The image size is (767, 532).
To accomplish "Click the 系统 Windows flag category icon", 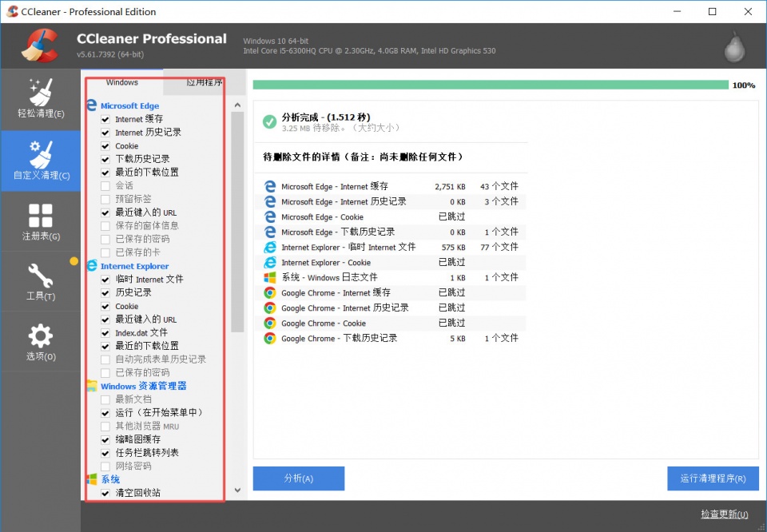I will pos(91,479).
